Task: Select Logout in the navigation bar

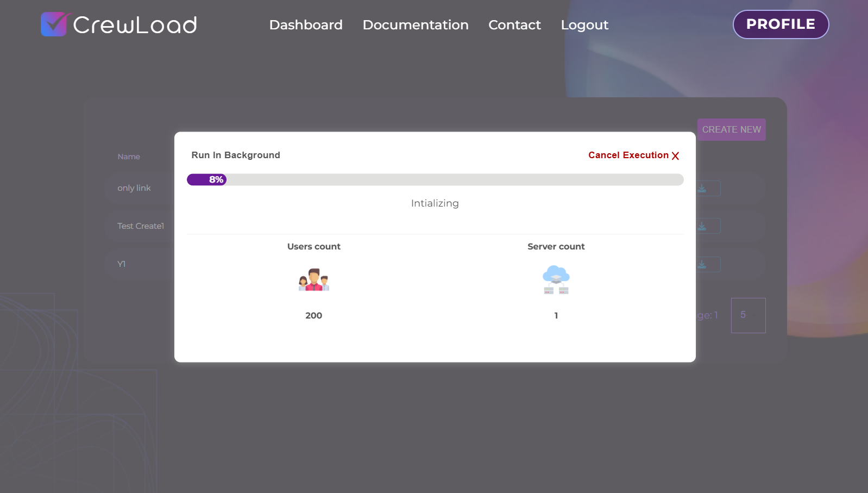Action: (584, 25)
